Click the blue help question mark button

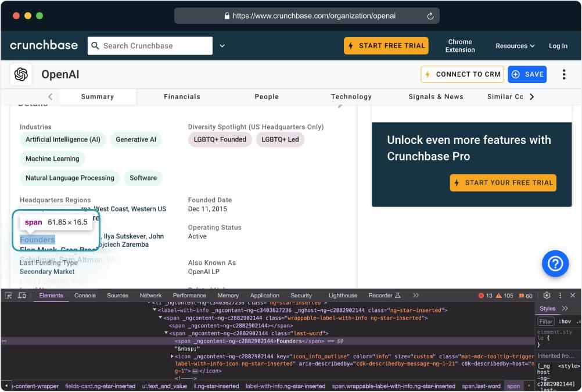(x=555, y=264)
